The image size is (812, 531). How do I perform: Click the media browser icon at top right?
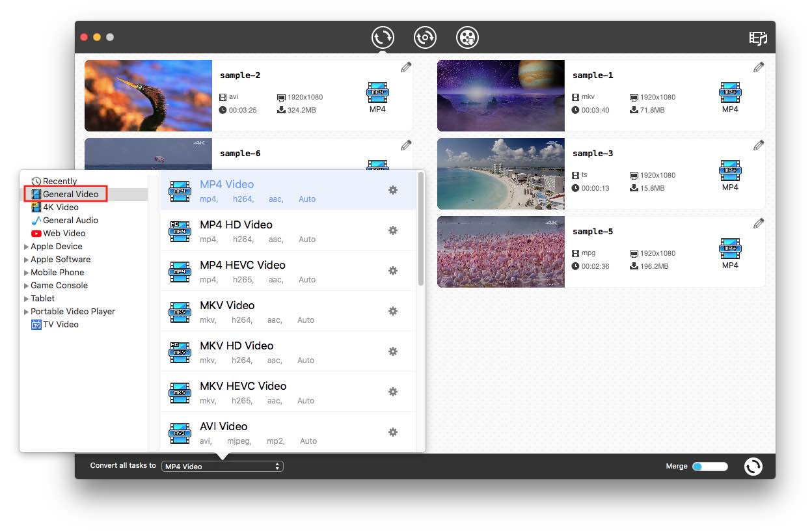point(758,38)
